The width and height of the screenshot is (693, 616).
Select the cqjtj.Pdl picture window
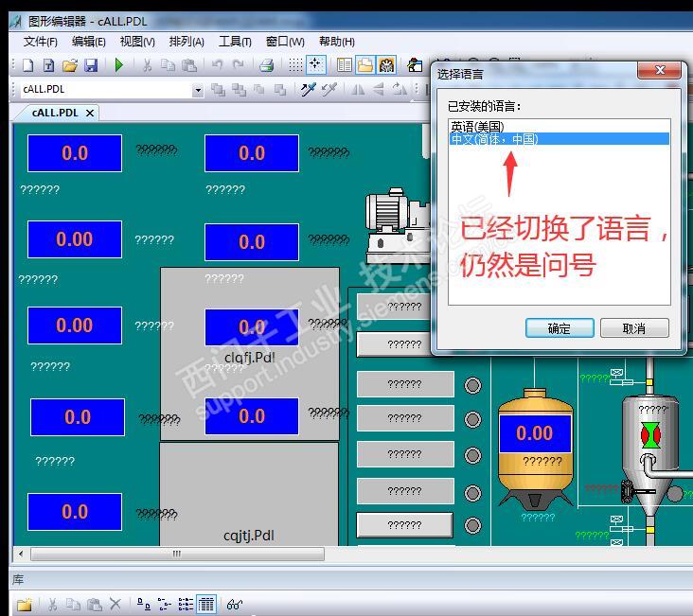[249, 495]
